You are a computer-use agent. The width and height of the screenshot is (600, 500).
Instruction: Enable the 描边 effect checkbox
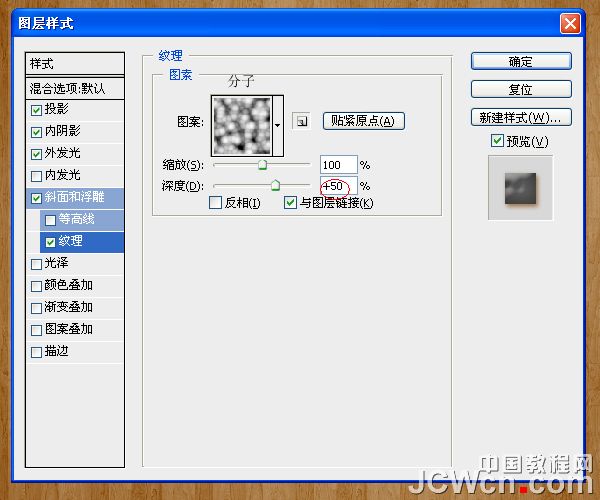click(37, 351)
